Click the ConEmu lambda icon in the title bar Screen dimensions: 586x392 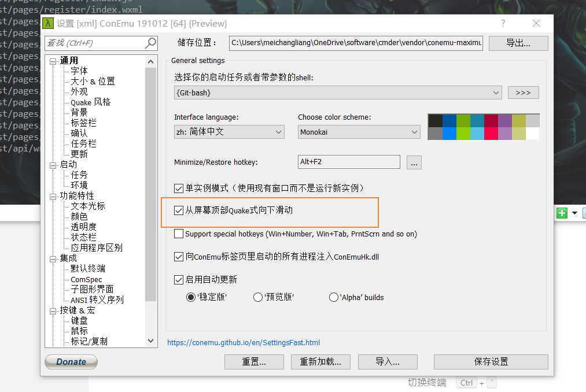(x=48, y=24)
